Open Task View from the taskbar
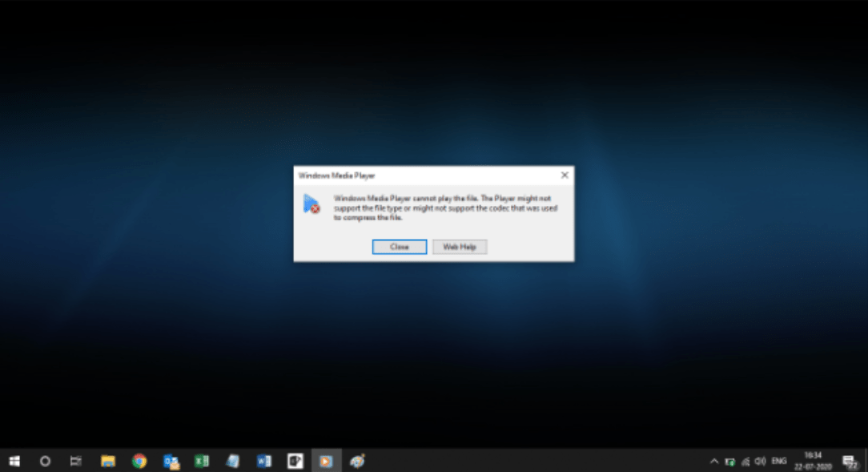Viewport: 868px width, 472px height. click(76, 461)
